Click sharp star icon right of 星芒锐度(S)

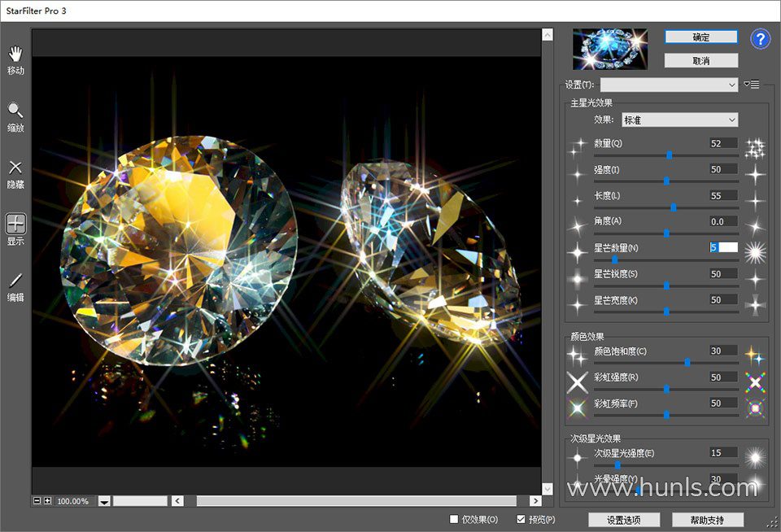(x=755, y=279)
